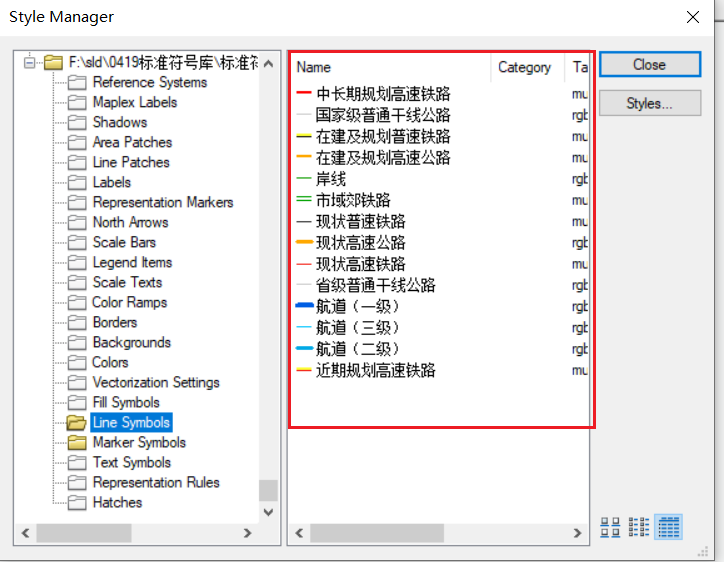Open the Legend Items folder
724x562 pixels.
pos(132,262)
